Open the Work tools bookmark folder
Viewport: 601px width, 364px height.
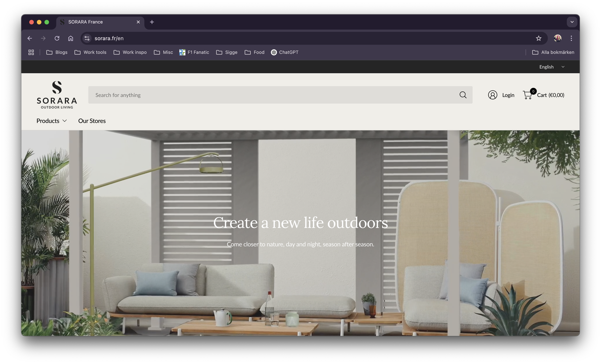point(90,52)
